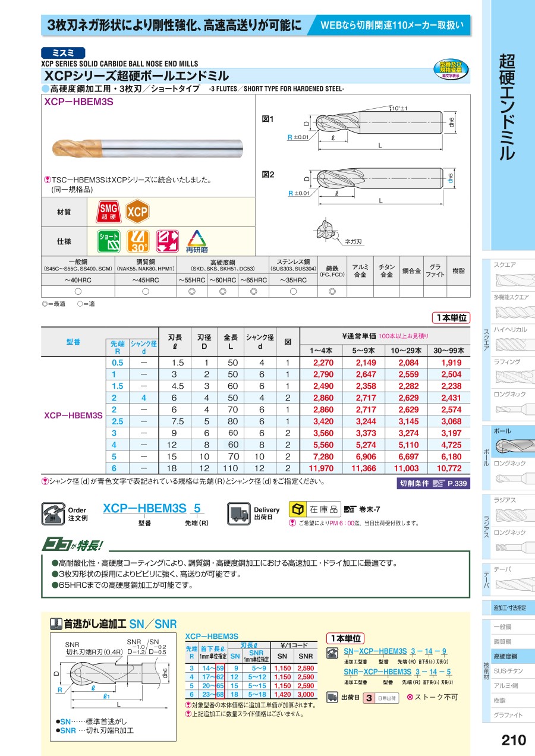Image resolution: width=535 pixels, height=756 pixels.
Task: Click the Delivery truck icon
Action: (x=238, y=514)
